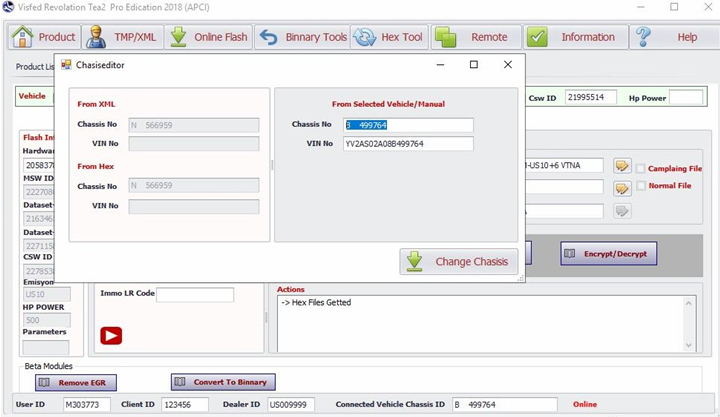Click the Remove EGR button

click(x=77, y=382)
